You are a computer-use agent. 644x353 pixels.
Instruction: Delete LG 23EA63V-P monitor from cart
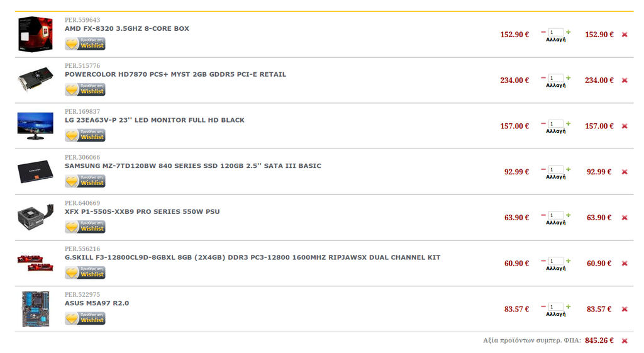pyautogui.click(x=625, y=126)
